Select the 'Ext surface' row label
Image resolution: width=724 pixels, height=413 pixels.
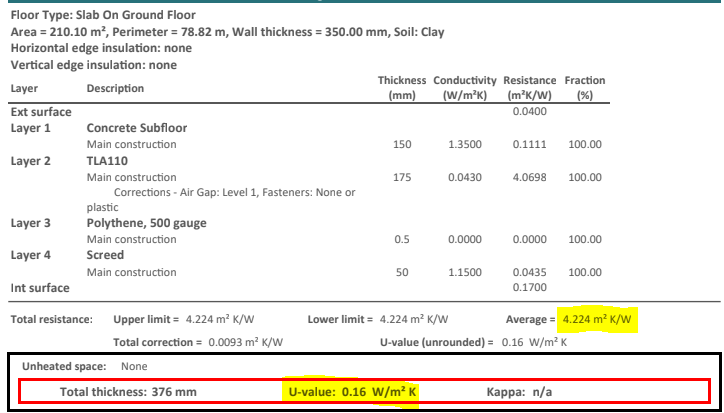coord(41,112)
